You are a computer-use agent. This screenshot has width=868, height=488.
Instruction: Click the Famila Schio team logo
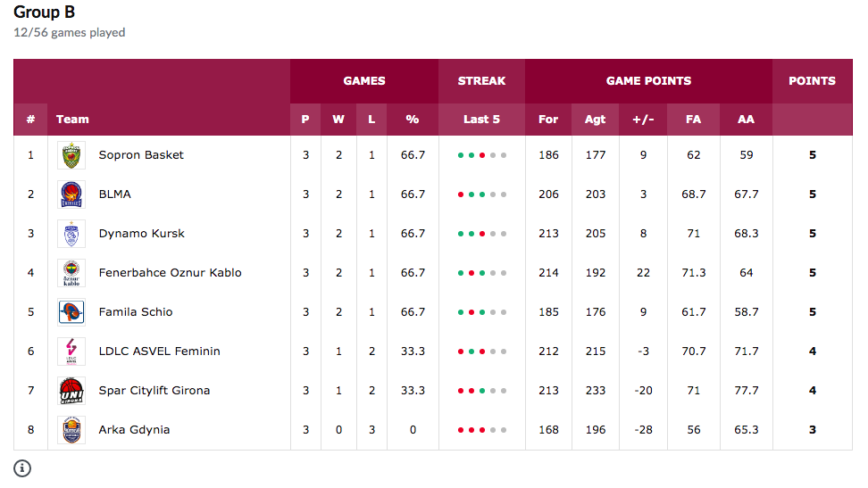pyautogui.click(x=71, y=312)
